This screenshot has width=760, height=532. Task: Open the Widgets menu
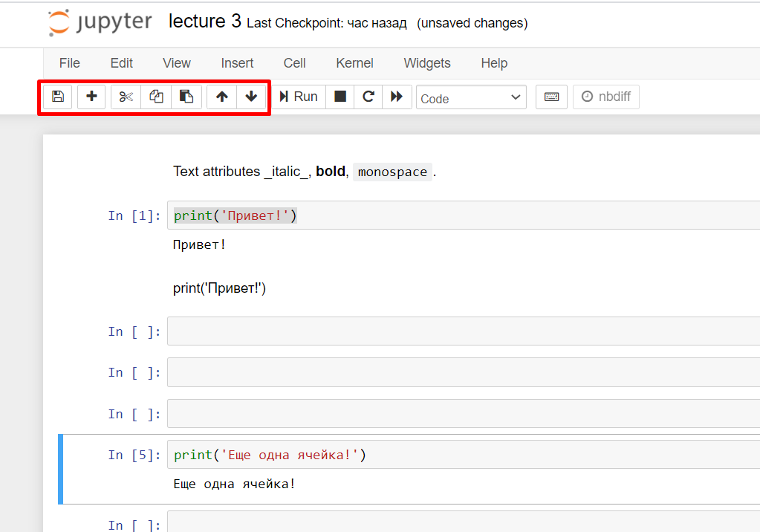[427, 63]
